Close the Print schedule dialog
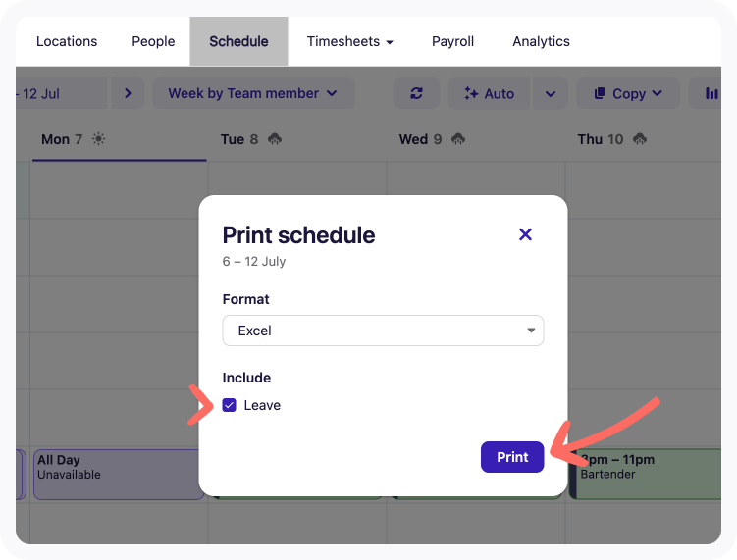This screenshot has height=560, width=737. pyautogui.click(x=525, y=234)
